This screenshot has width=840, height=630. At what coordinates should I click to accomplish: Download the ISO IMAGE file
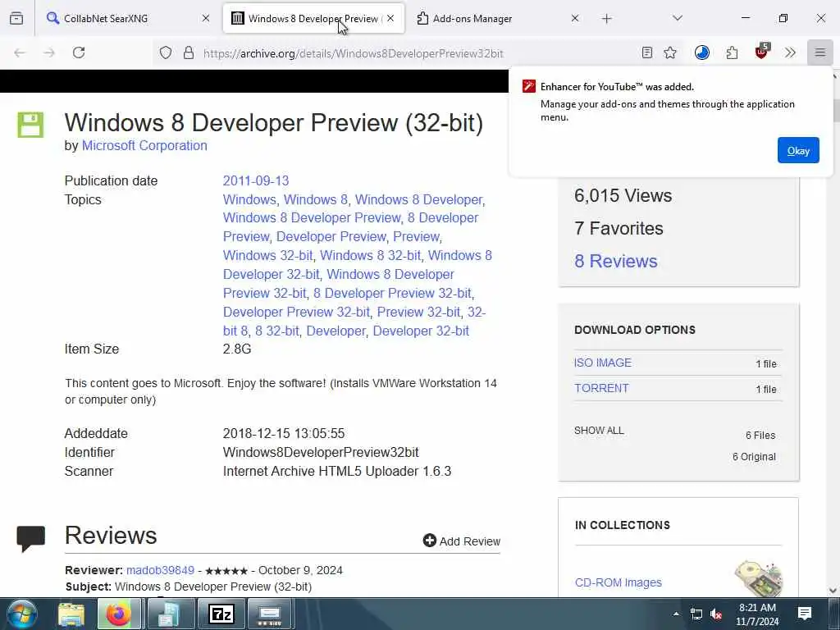coord(603,363)
